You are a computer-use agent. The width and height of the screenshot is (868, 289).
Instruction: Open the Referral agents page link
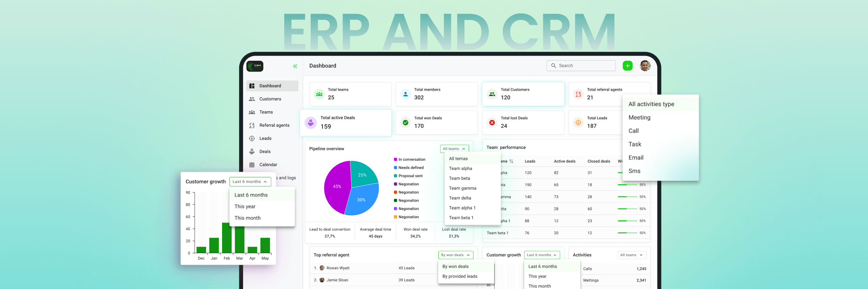[275, 125]
